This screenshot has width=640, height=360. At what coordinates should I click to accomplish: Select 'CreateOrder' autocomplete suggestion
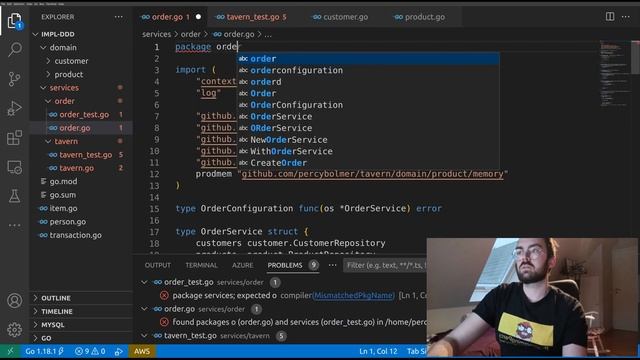(368, 163)
